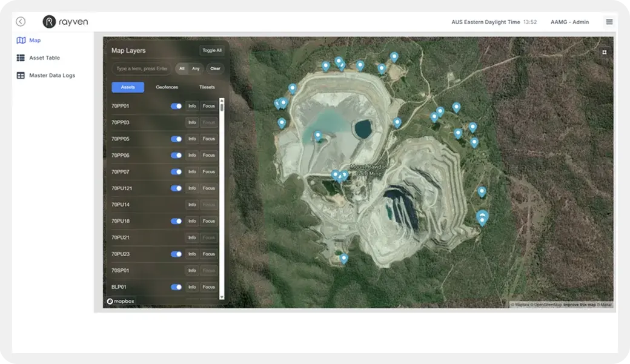Click the fullscreen icon on the map
Screen dimensions: 630x364
click(x=604, y=53)
